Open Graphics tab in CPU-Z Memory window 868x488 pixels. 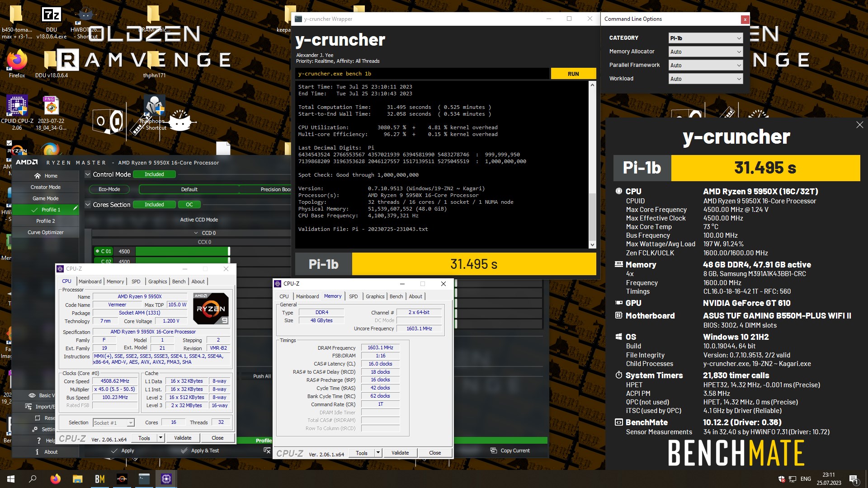375,296
